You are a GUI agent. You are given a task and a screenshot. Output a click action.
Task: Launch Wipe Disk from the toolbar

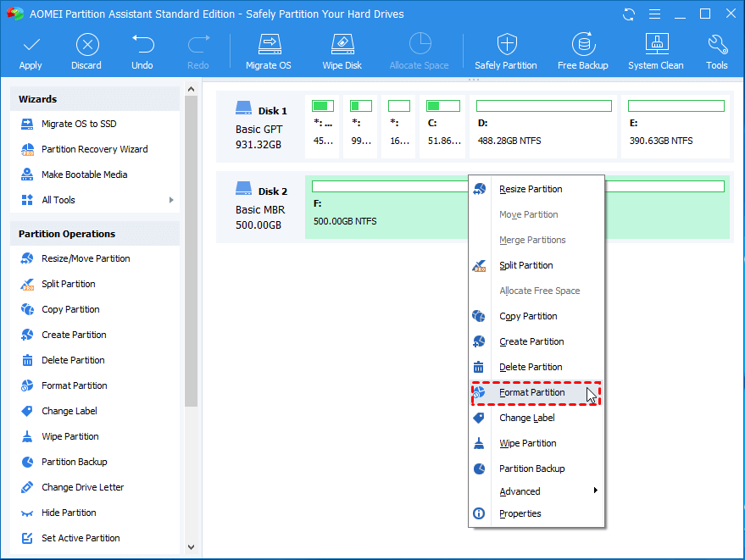tap(342, 51)
